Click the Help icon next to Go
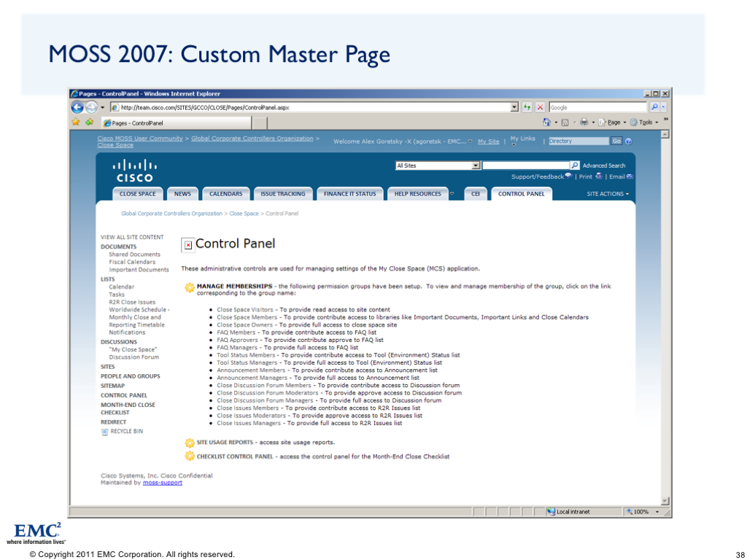Viewport: 747px width, 560px height. [x=628, y=141]
